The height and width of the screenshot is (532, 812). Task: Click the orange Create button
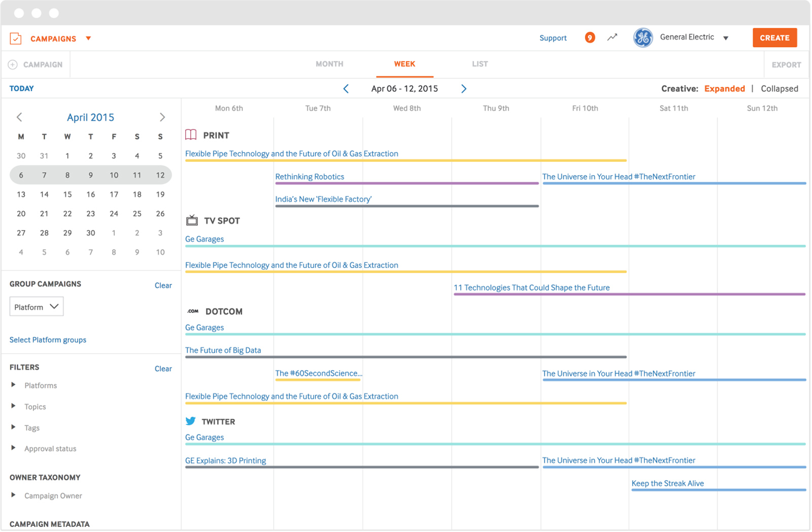(x=774, y=38)
